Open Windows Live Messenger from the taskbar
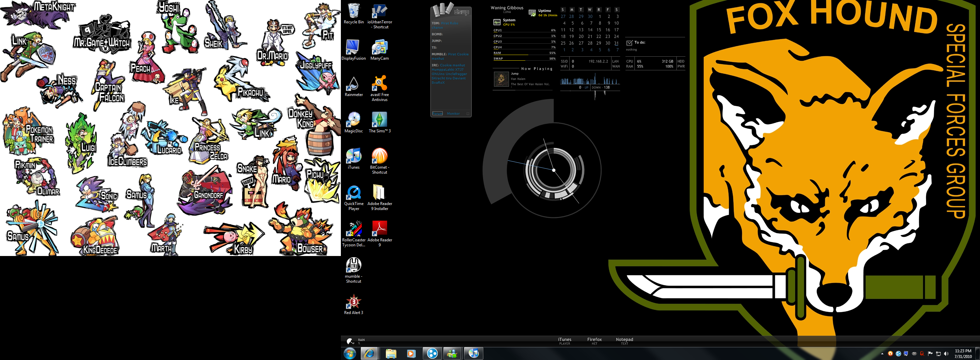980x360 pixels. point(452,354)
